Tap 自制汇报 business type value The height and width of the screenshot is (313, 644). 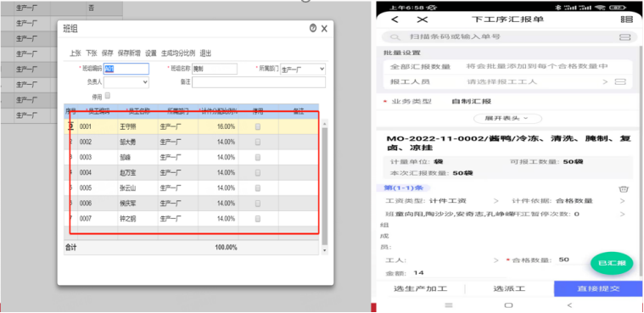point(471,102)
